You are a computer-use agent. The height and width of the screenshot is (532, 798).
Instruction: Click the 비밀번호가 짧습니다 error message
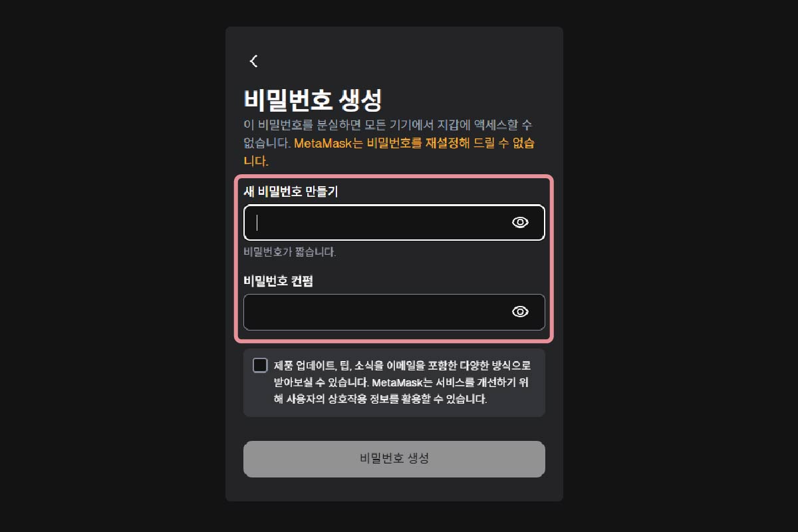290,252
